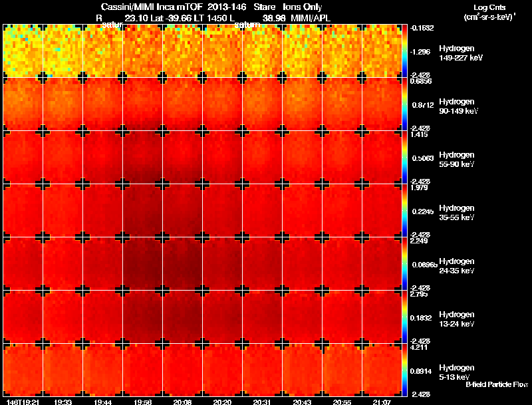Viewport: 532px width, 405px height.
Task: Click the Cassini/MIMI Inca mTOF title text
Action: tap(152, 7)
